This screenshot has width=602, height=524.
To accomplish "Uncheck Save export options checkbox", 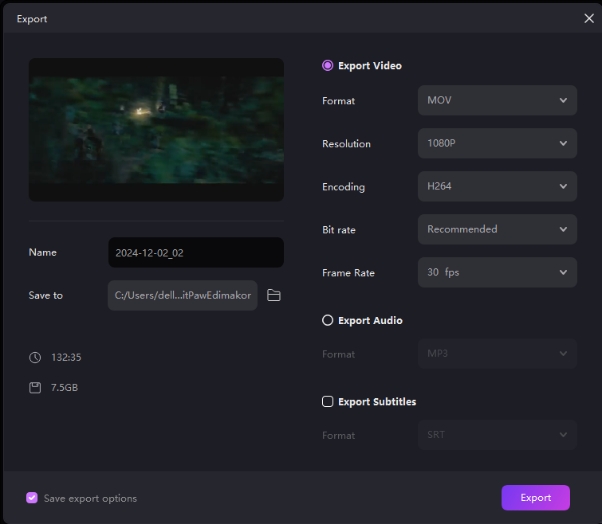I will 32,498.
